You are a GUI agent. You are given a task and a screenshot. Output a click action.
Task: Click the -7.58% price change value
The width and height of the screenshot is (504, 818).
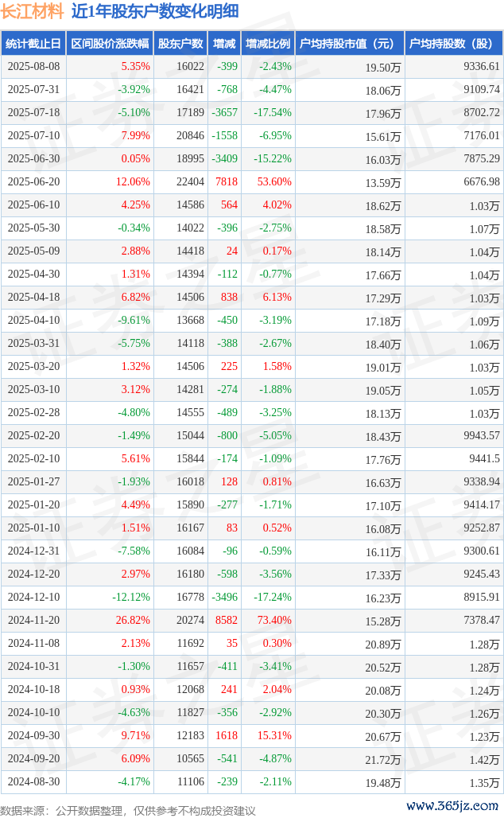(x=134, y=551)
